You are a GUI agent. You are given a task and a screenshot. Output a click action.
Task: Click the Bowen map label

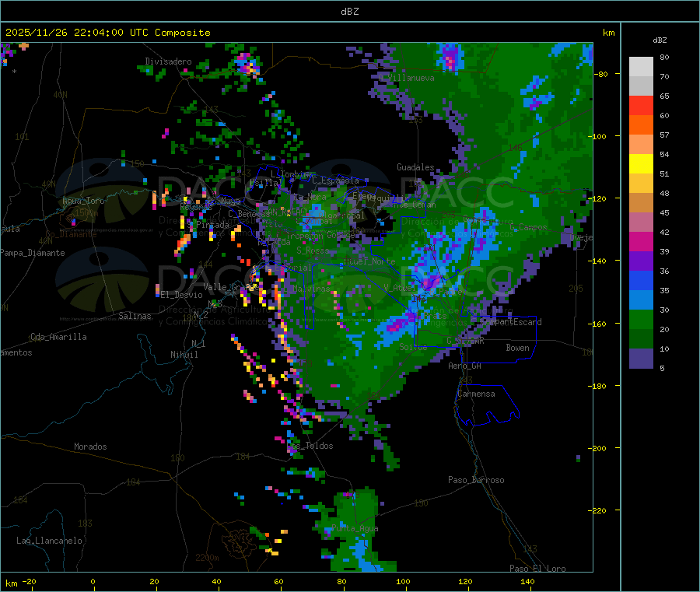tap(517, 348)
